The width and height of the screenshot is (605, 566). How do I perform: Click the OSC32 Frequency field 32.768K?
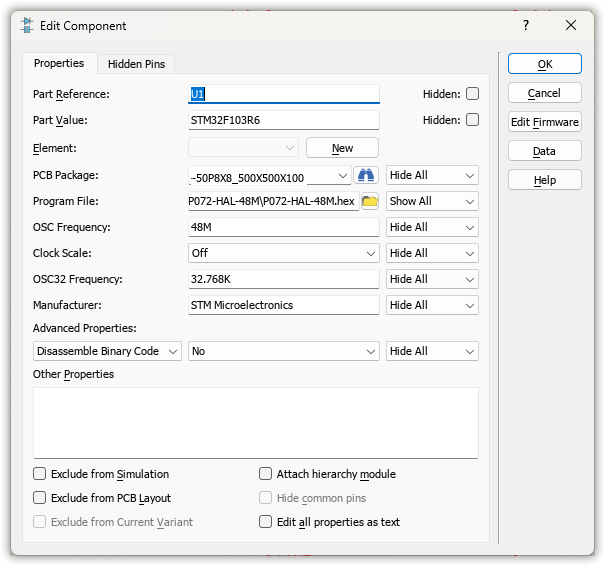[284, 279]
